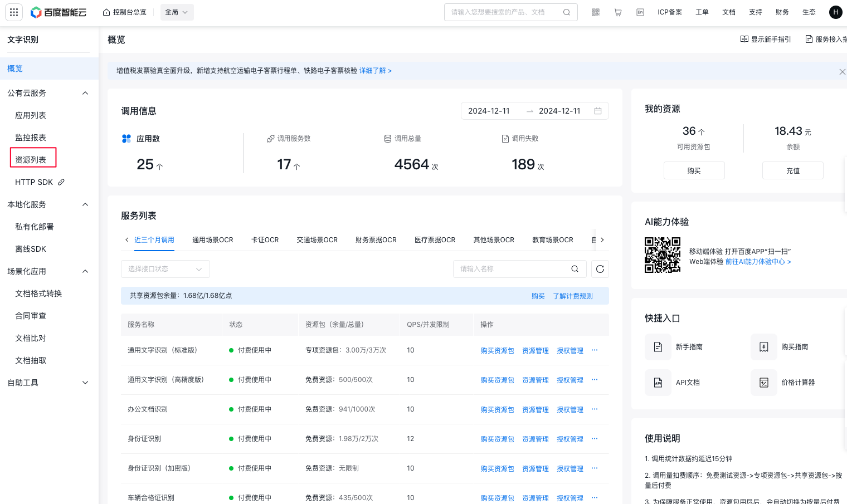
Task: Open 前往AI能力体验中心 link
Action: 758,262
